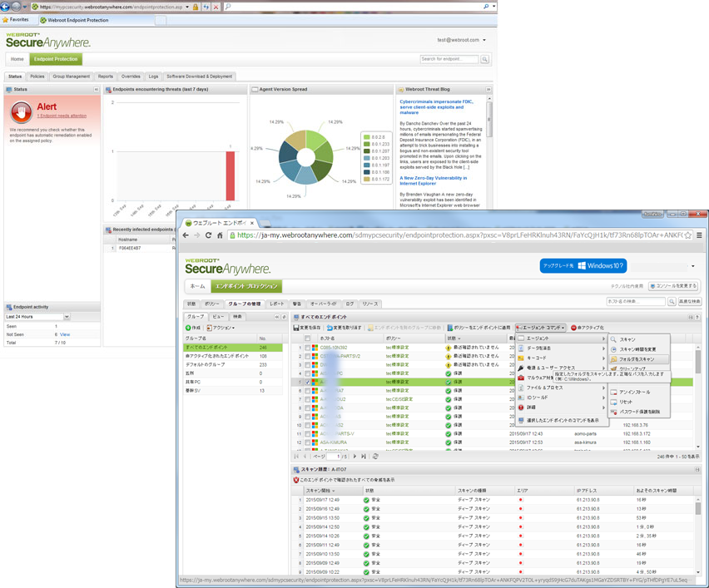This screenshot has height=588, width=709.
Task: Click the ホーム main navigation button
Action: click(197, 287)
